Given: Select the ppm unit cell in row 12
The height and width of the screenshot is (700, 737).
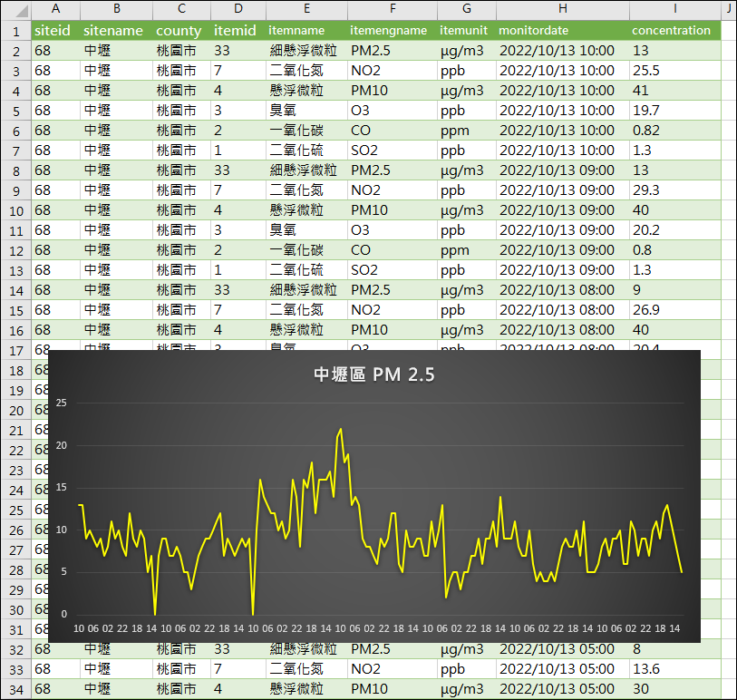Looking at the screenshot, I should click(x=467, y=250).
